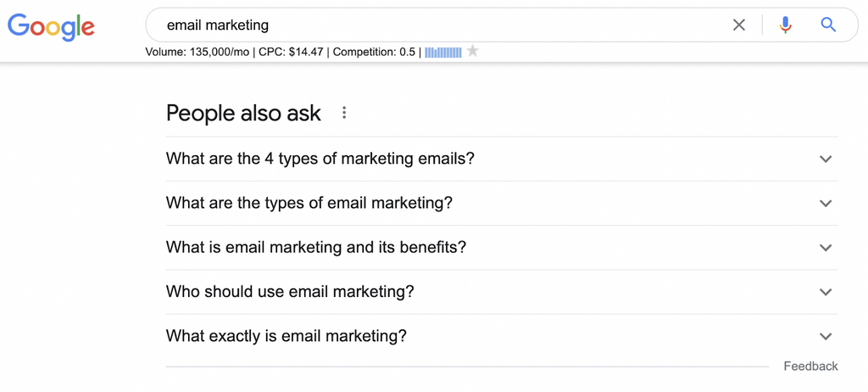Start voice search with microphone icon

pos(786,25)
